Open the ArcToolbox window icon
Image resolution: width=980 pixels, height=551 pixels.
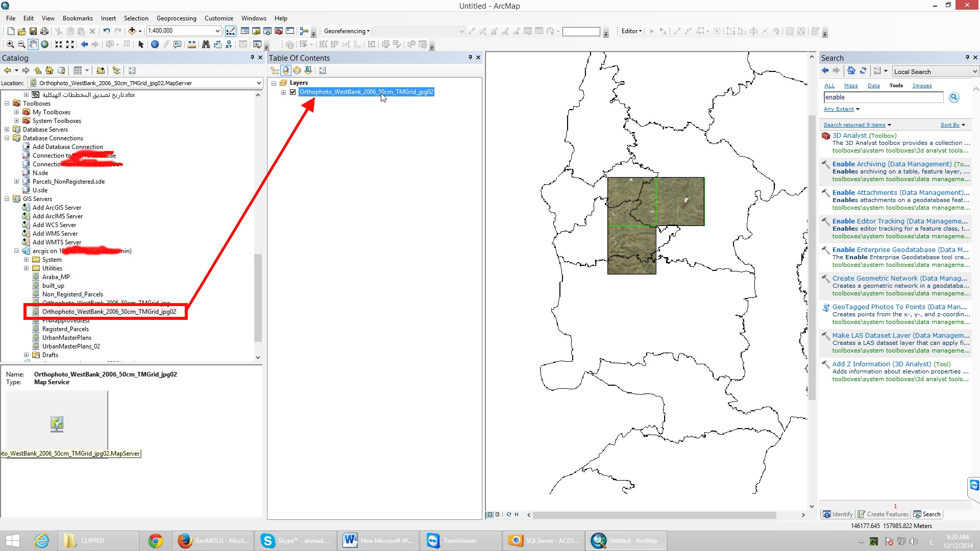pos(279,31)
